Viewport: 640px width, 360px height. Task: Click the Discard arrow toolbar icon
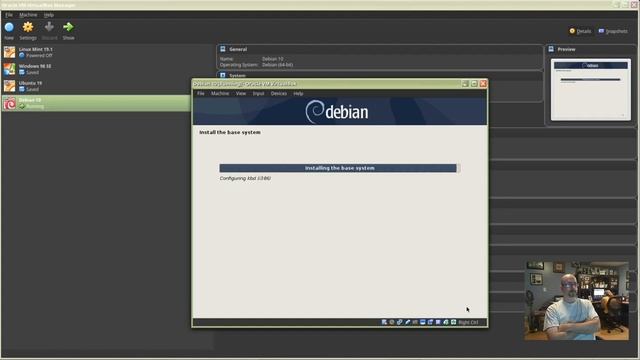coord(49,27)
